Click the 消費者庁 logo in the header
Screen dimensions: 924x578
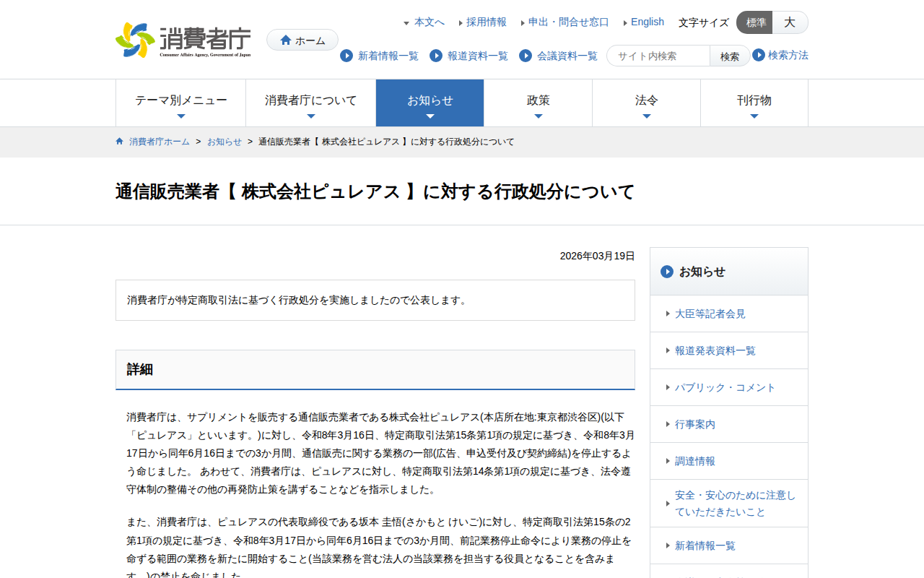click(183, 40)
